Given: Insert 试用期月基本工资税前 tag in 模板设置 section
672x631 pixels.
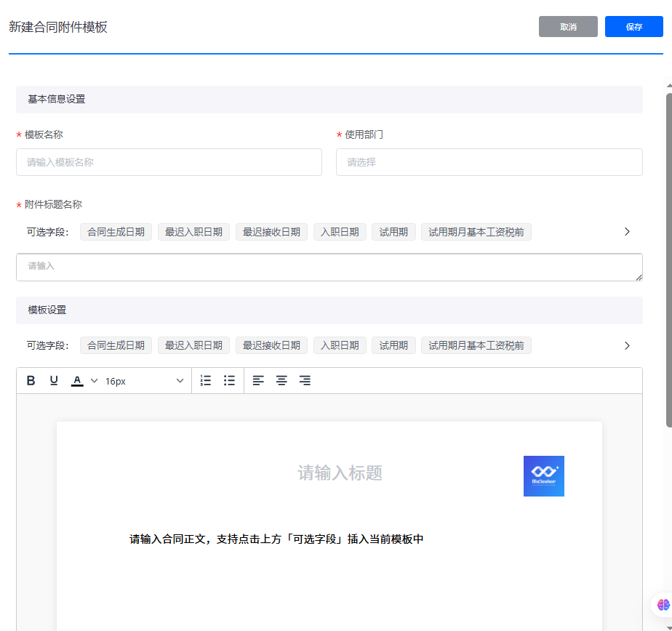Looking at the screenshot, I should (476, 345).
